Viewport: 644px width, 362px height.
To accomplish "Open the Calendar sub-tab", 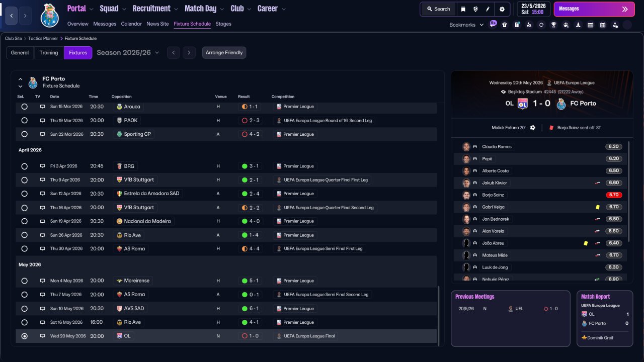I will pyautogui.click(x=131, y=24).
